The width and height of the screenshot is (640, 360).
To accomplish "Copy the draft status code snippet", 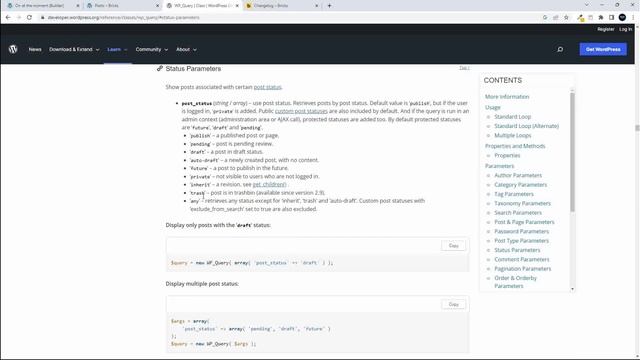I will [453, 246].
